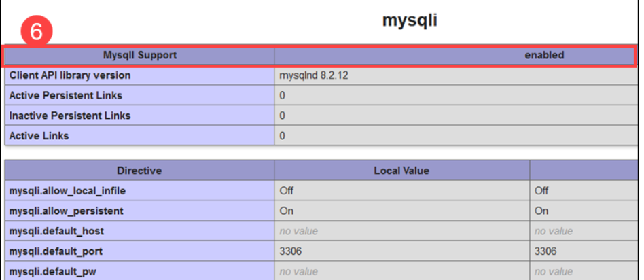Image resolution: width=644 pixels, height=280 pixels.
Task: Click the 0 value for Active Links
Action: click(282, 136)
